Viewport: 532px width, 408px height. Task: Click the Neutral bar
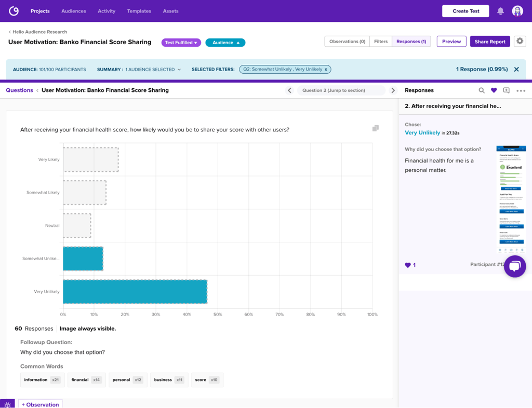77,225
